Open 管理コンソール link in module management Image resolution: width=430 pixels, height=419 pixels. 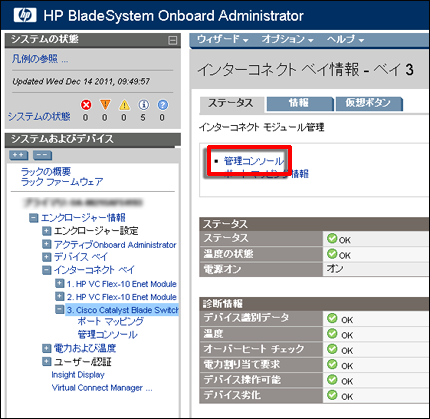254,161
